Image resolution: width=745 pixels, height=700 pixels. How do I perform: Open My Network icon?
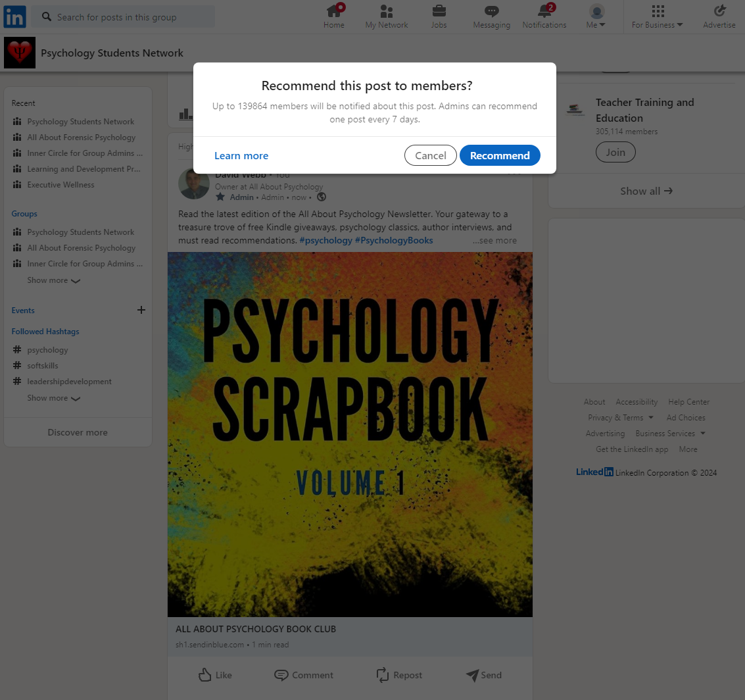coord(386,11)
